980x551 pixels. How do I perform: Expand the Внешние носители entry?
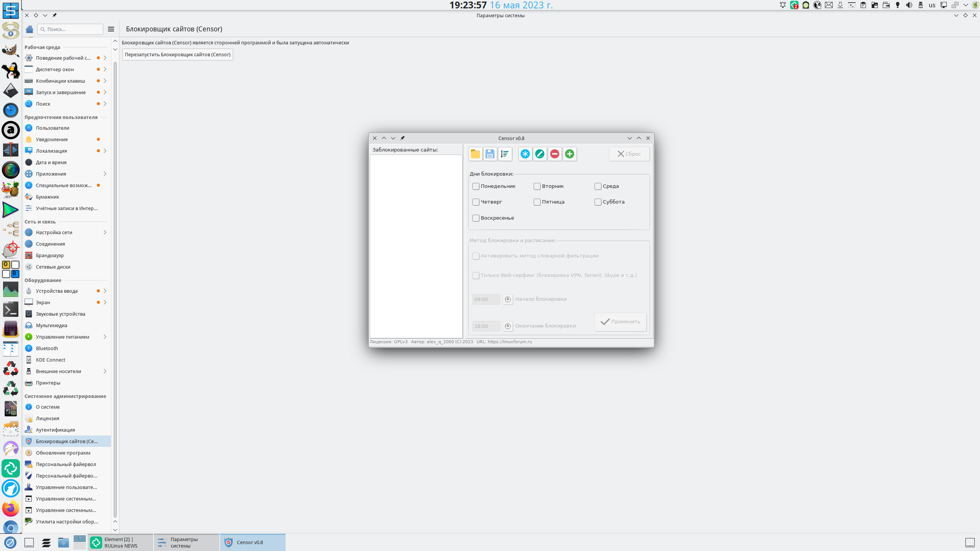(x=105, y=371)
